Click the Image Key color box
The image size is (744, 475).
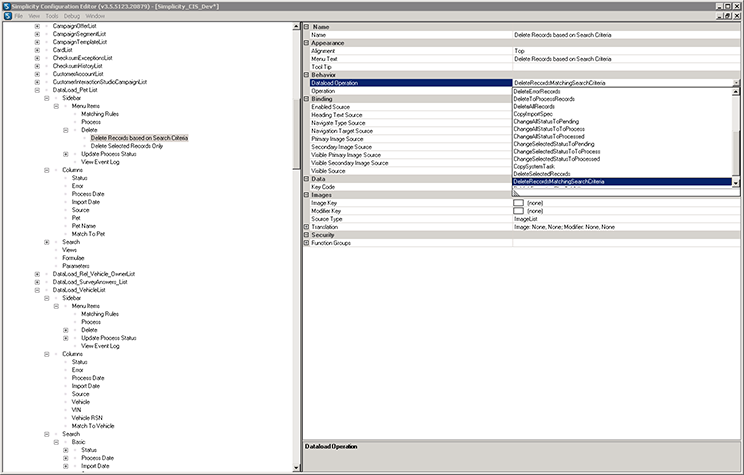(x=518, y=203)
